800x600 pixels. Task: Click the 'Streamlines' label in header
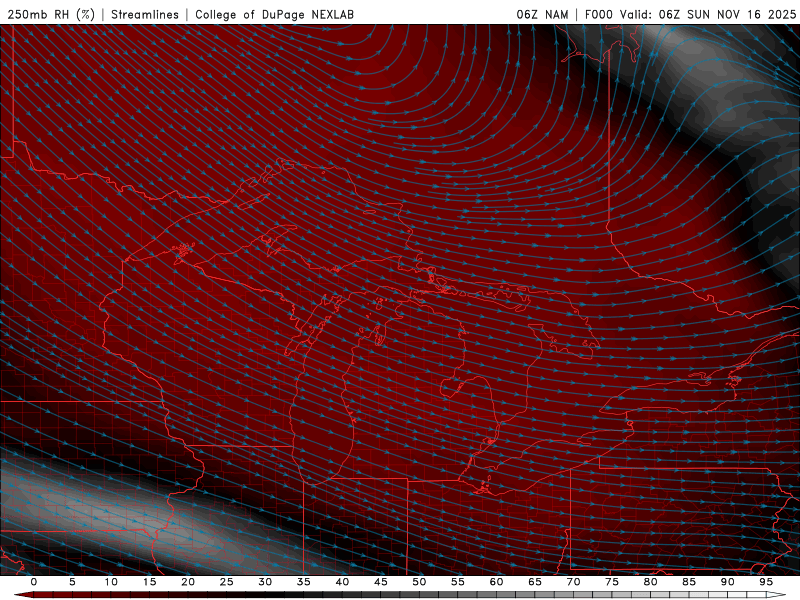[x=145, y=14]
